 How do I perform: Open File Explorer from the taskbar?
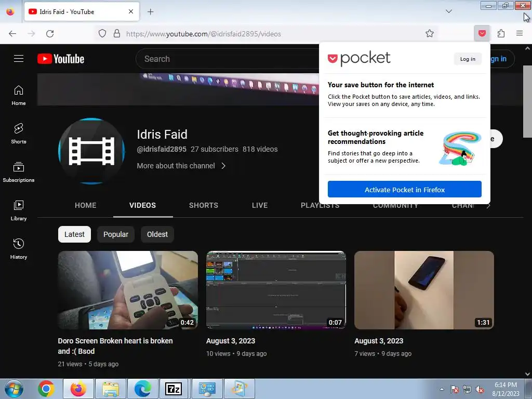(111, 389)
